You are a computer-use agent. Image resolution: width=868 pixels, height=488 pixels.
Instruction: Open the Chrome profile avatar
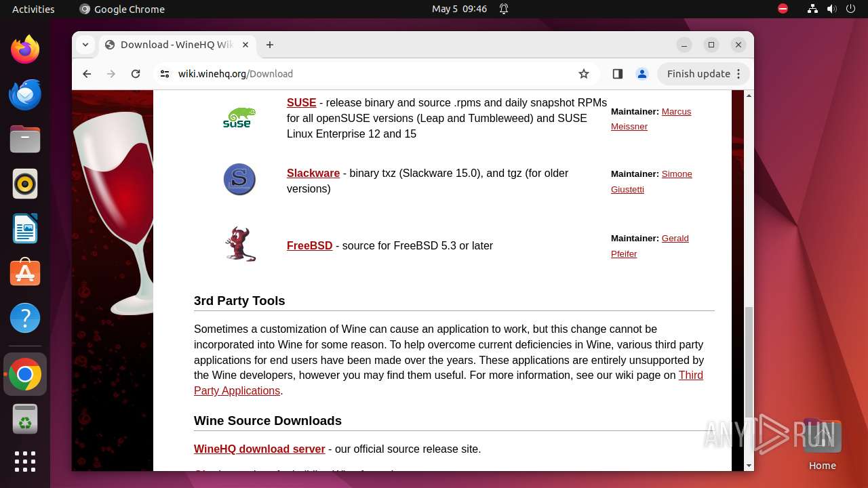[x=642, y=74]
